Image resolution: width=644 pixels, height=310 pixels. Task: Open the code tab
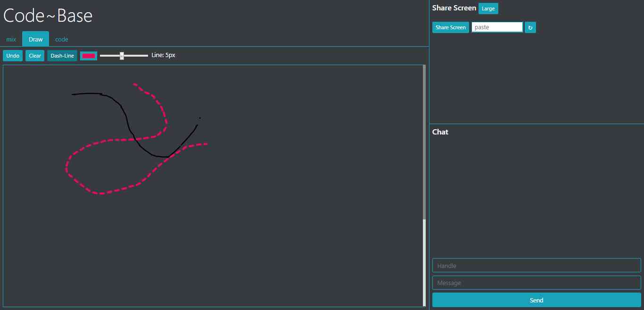click(x=62, y=39)
